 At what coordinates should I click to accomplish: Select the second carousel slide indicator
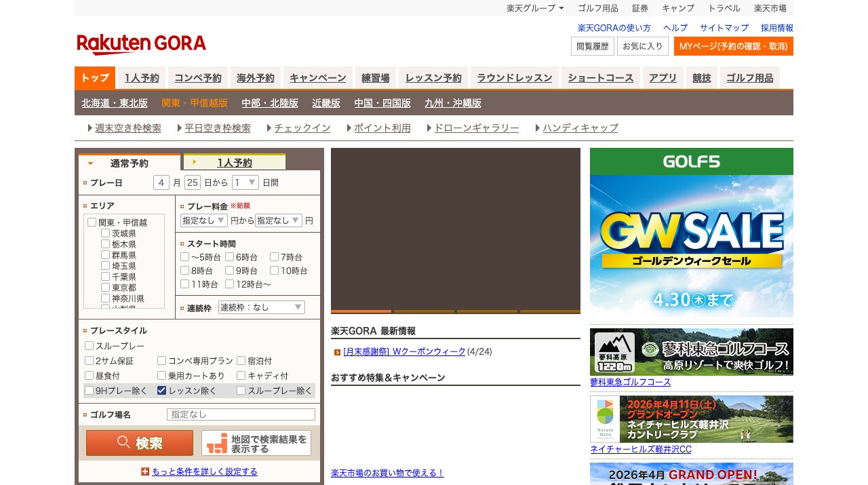pyautogui.click(x=424, y=311)
